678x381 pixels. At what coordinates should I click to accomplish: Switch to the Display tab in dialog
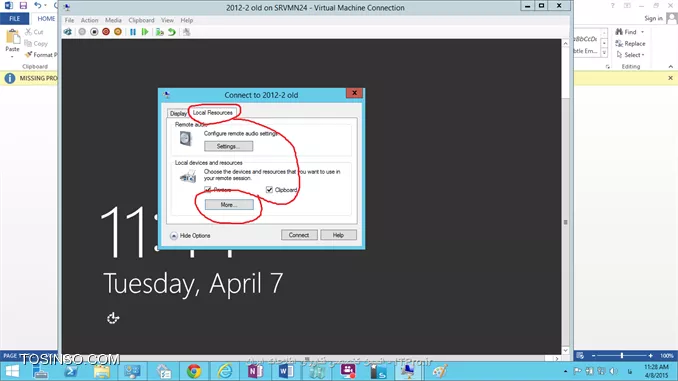coord(178,113)
